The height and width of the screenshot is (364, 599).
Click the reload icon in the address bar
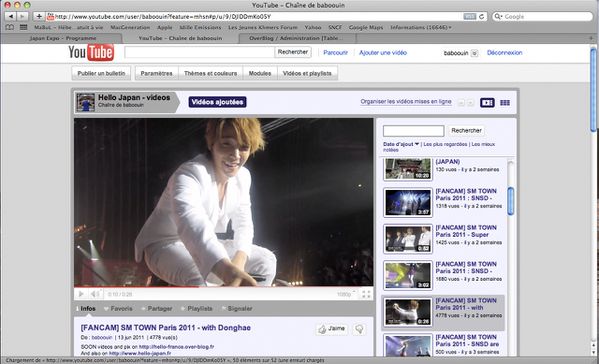[x=482, y=16]
